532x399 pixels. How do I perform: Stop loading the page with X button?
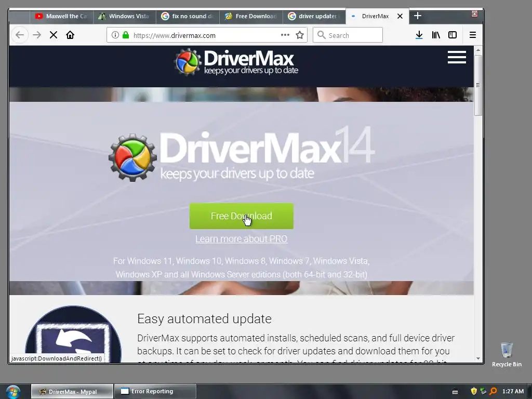click(54, 35)
